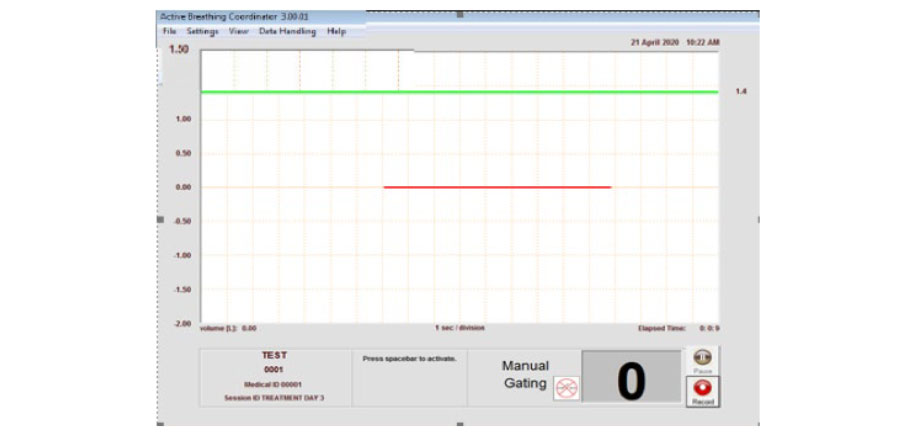Screen dimensions: 915x446
Task: Click the 'Press spacebar to activate' message box
Action: point(408,376)
